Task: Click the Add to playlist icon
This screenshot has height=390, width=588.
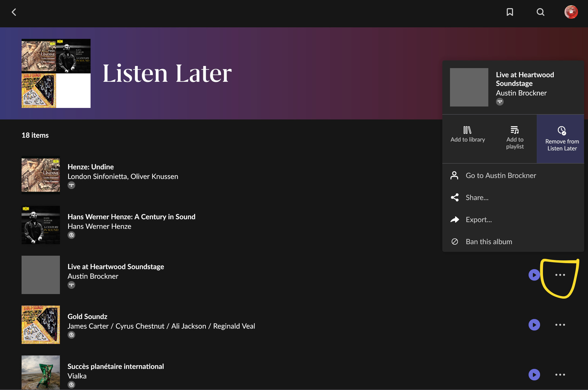Action: click(515, 130)
